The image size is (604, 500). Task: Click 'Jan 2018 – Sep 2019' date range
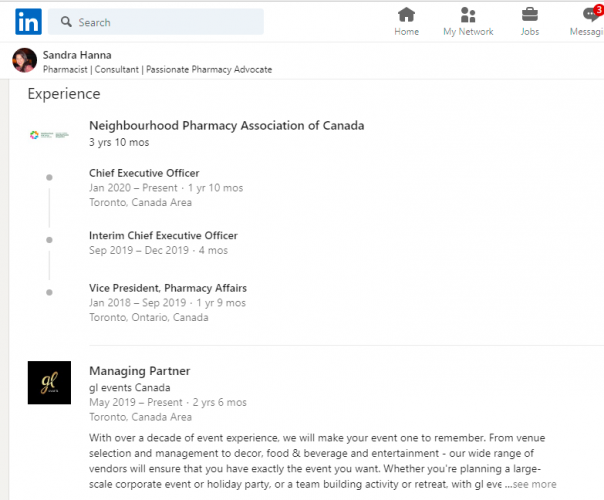coord(138,303)
